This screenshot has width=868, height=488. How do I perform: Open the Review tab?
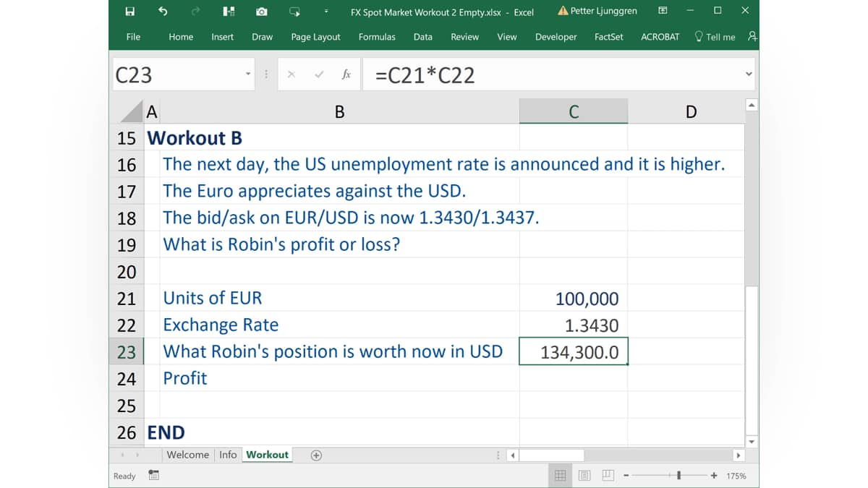[x=464, y=37]
